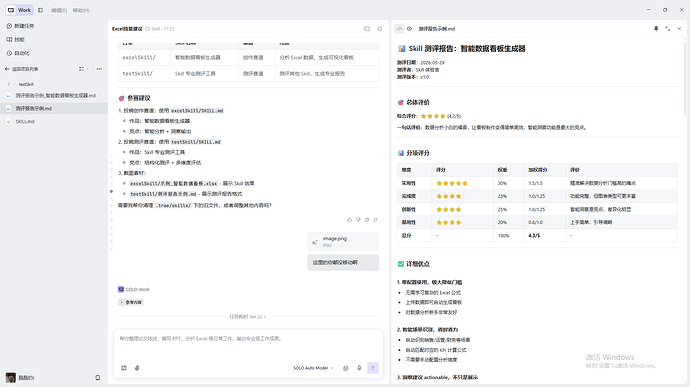Image resolution: width=690 pixels, height=387 pixels.
Task: Click the excelSkill/SKILL.md inline code
Action: (x=197, y=111)
